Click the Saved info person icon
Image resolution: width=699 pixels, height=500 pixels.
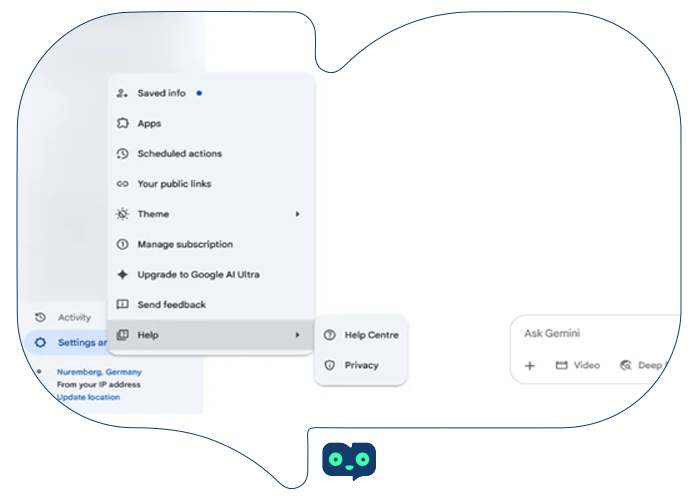coord(122,93)
